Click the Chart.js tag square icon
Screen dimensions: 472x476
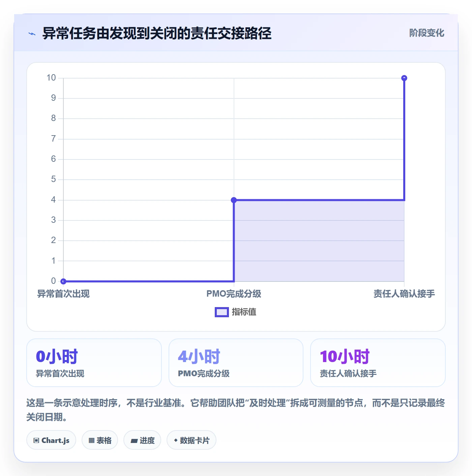36,441
